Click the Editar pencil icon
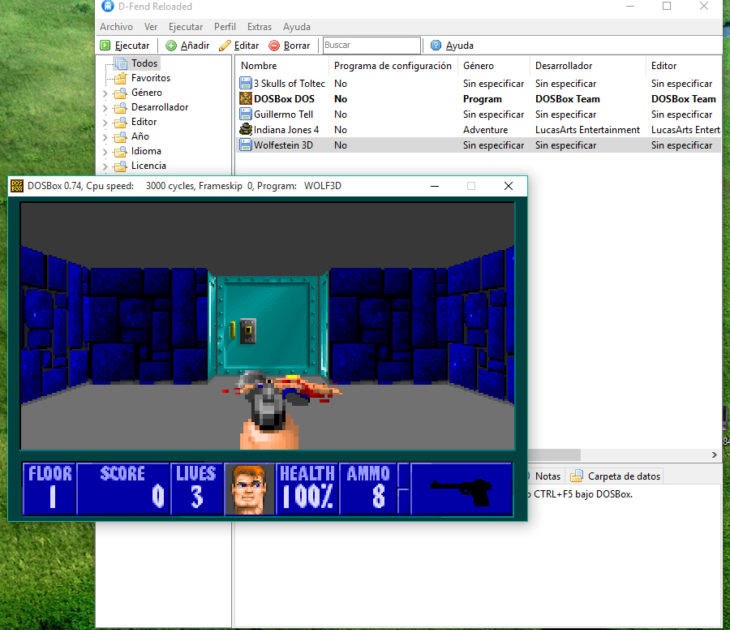The width and height of the screenshot is (730, 630). tap(225, 45)
